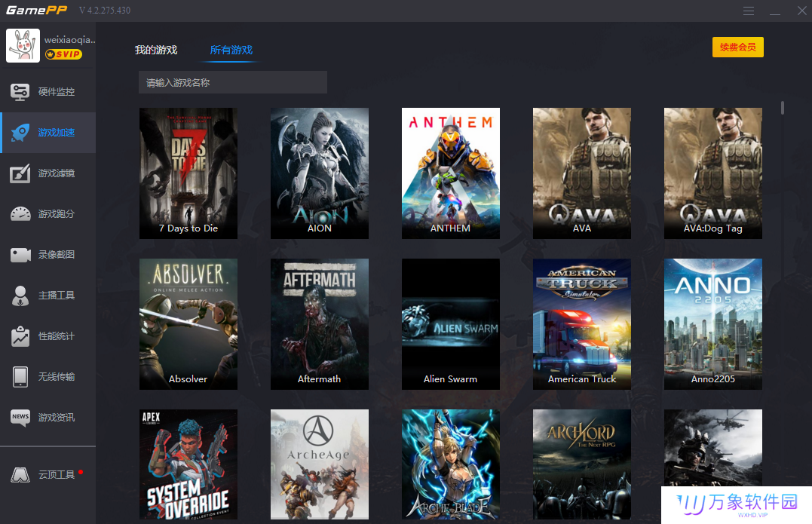The width and height of the screenshot is (812, 524).
Task: Open game filter icon in sidebar
Action: click(x=20, y=173)
